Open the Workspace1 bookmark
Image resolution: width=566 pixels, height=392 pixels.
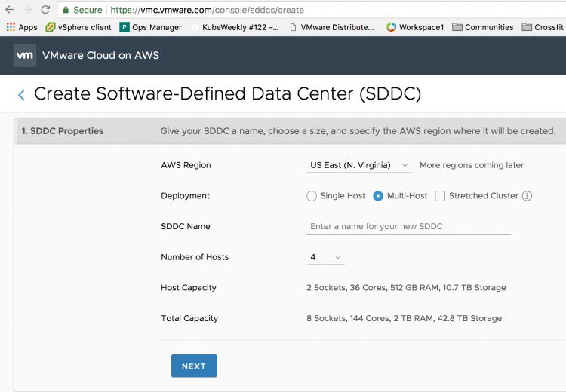coord(415,27)
